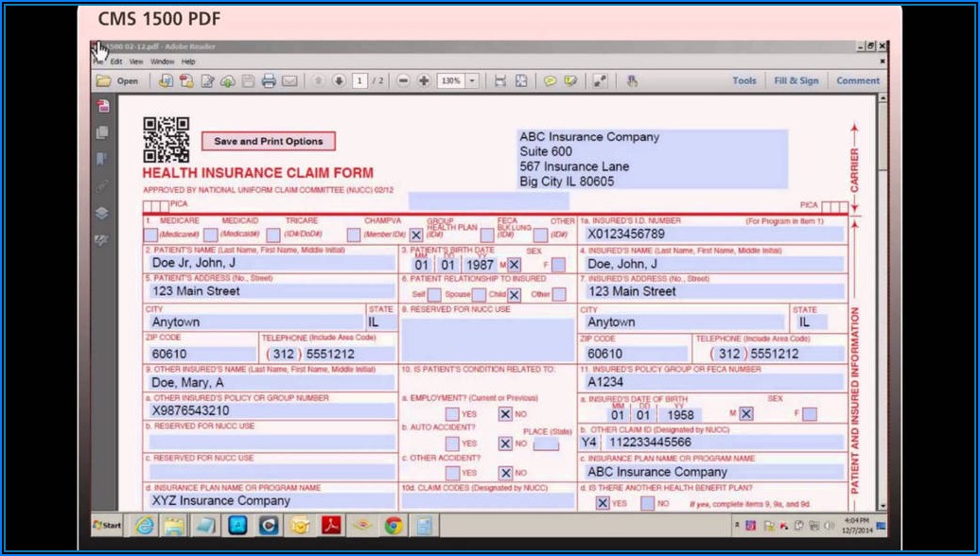980x556 pixels.
Task: Click the email envelope toolbar icon
Action: pyautogui.click(x=289, y=81)
